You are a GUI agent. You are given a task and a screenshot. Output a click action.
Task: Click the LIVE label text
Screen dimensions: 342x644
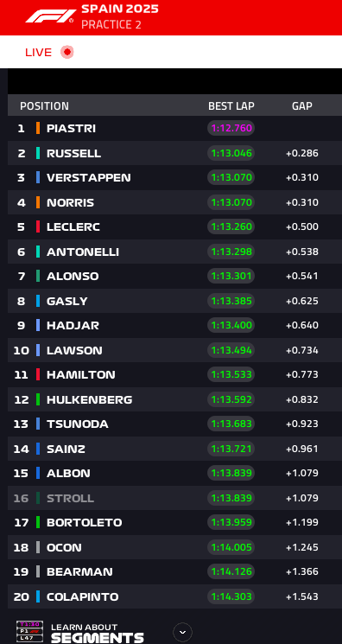pyautogui.click(x=39, y=53)
